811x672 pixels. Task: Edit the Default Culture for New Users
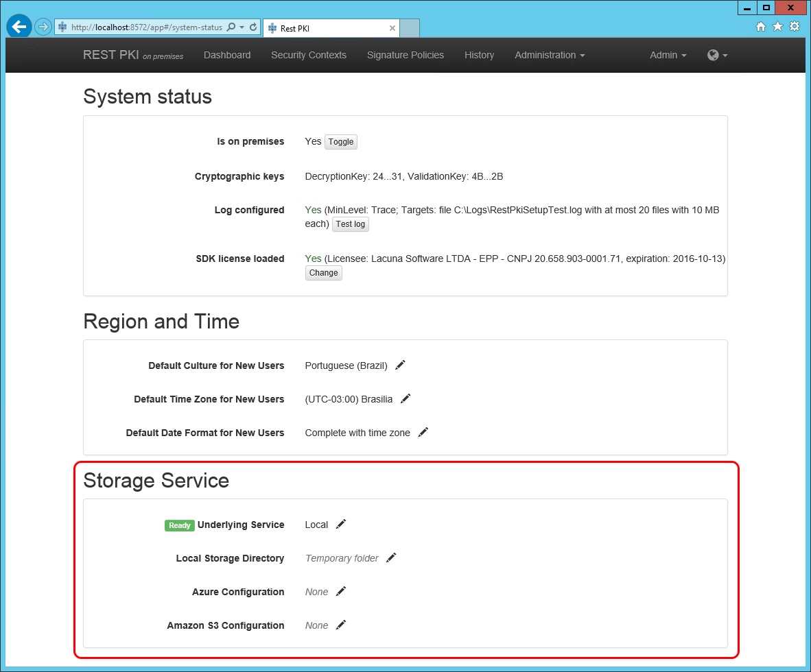400,365
